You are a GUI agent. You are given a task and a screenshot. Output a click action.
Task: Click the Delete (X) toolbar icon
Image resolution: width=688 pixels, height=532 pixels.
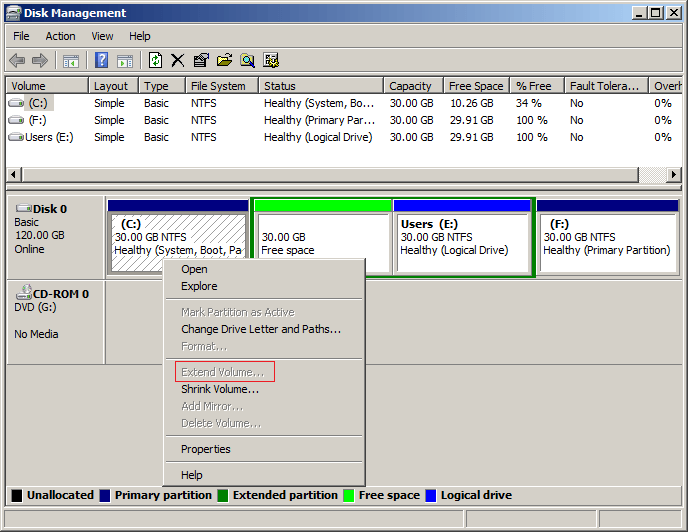tap(178, 61)
